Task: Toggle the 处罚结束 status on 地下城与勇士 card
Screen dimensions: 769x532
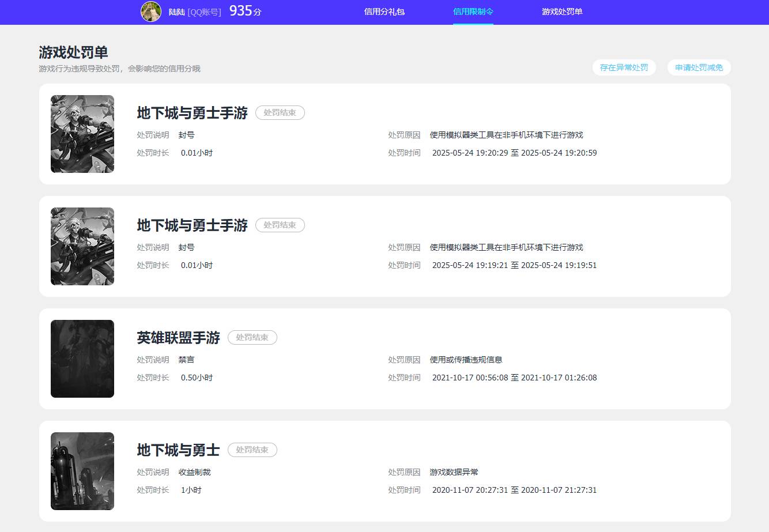Action: click(x=252, y=450)
